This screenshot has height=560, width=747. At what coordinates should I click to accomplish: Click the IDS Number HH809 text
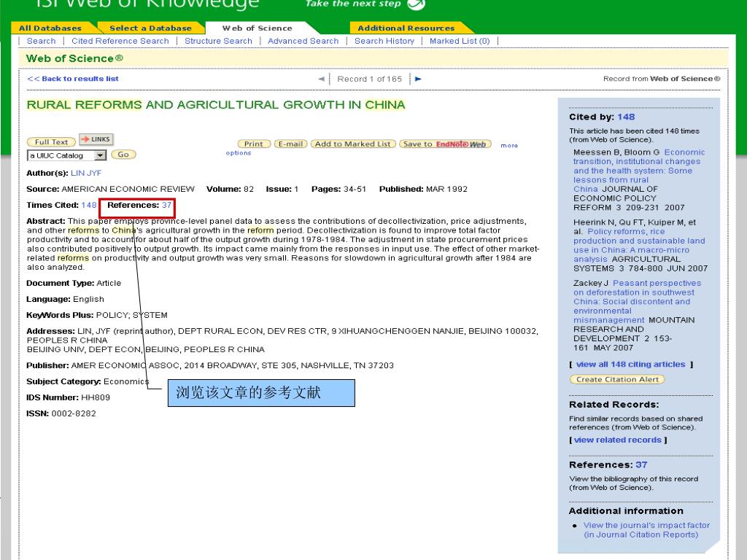pyautogui.click(x=68, y=397)
